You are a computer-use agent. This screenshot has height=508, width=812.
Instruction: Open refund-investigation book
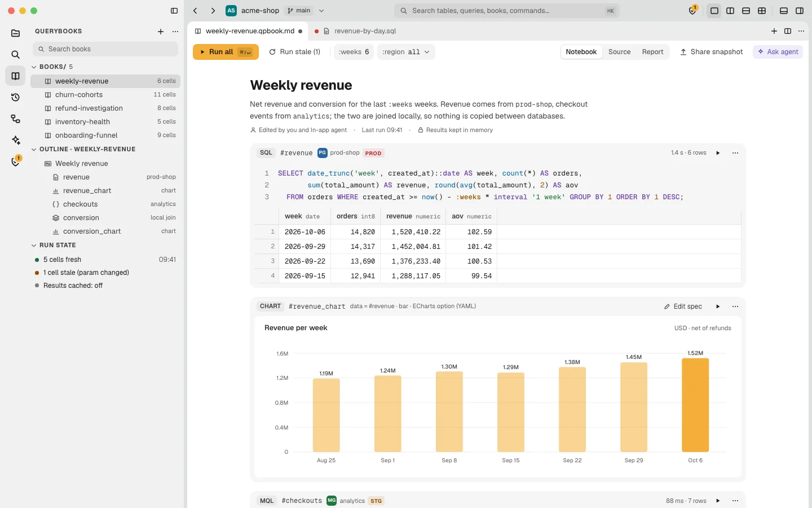105,108
